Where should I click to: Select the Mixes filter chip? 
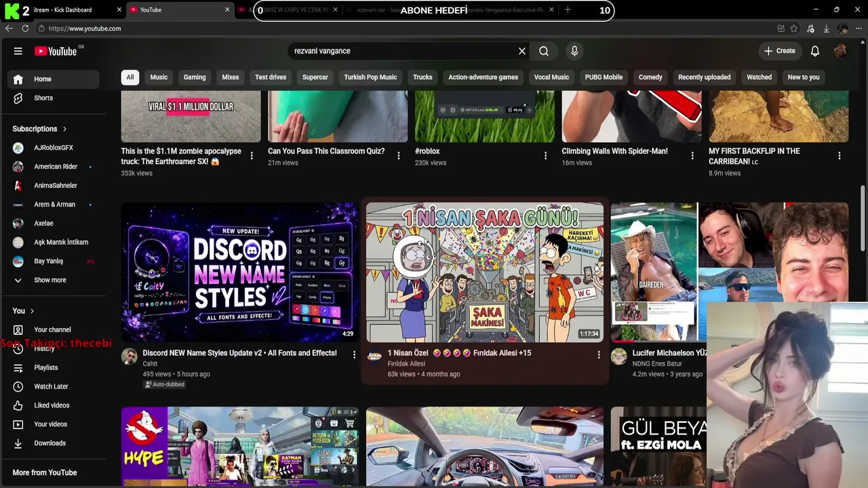(x=231, y=77)
